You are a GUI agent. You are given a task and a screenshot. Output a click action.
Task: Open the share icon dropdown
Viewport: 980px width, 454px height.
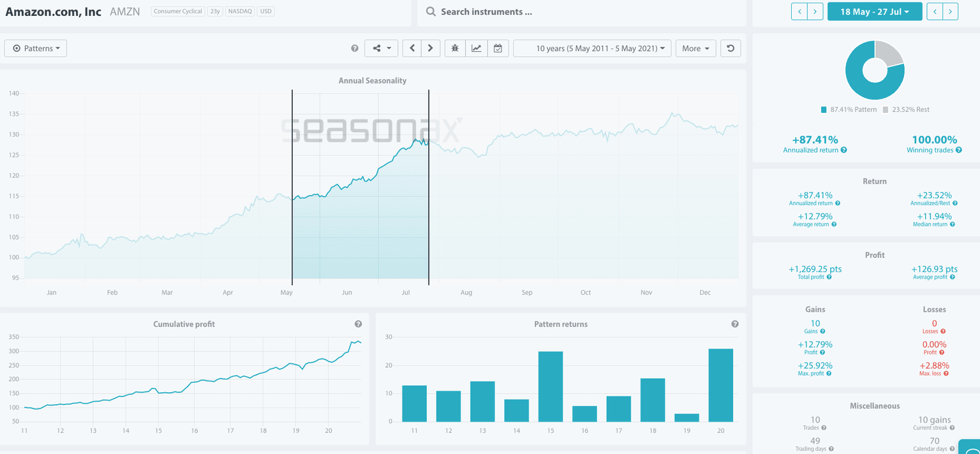381,48
